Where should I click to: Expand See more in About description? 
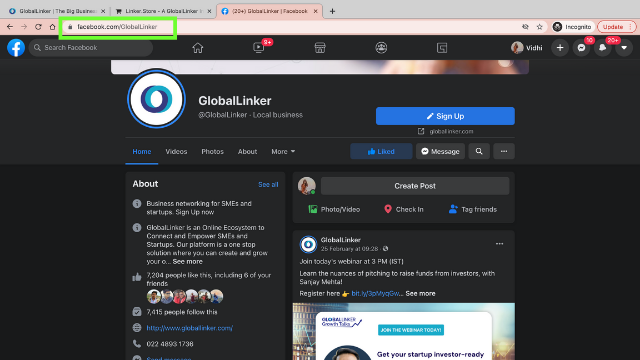click(187, 262)
